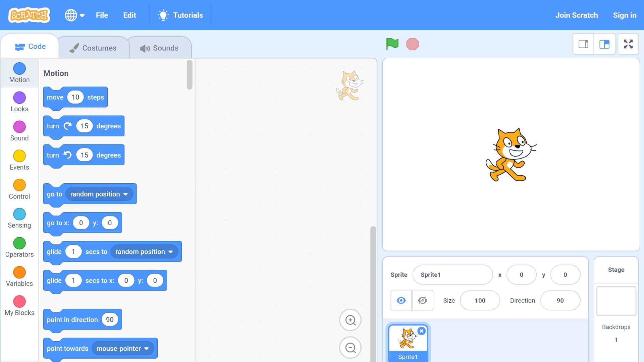644x362 pixels.
Task: Toggle fullscreen stage view
Action: click(x=629, y=44)
